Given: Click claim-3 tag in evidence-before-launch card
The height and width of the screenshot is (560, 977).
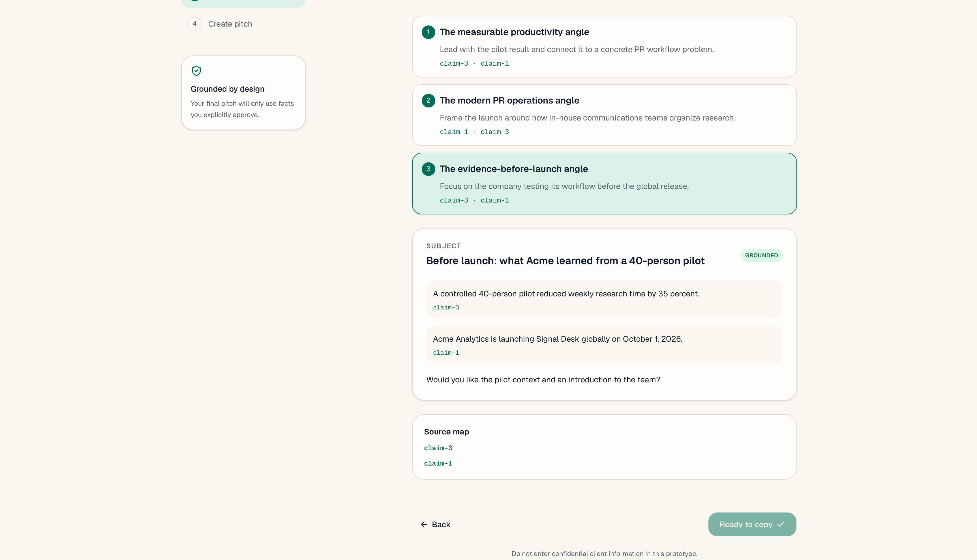Looking at the screenshot, I should (x=454, y=201).
